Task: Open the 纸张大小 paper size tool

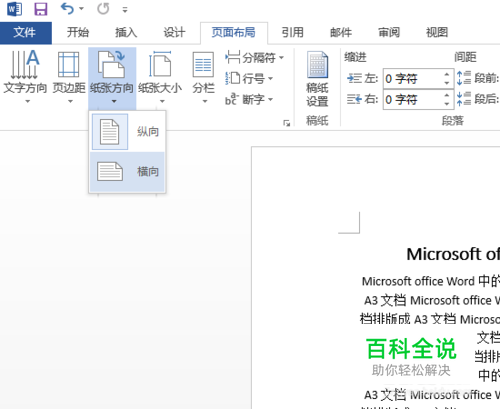Action: point(160,77)
